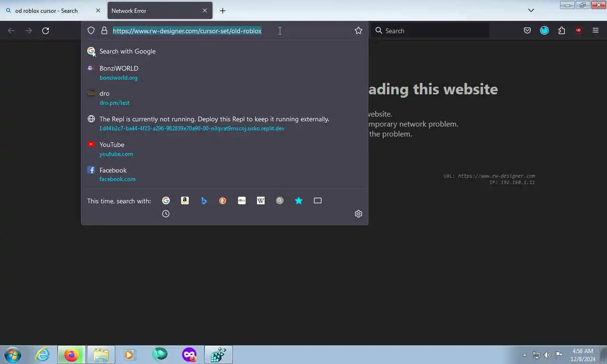This screenshot has height=364, width=607.
Task: Choose 'Search with Google' suggestion
Action: [x=225, y=51]
